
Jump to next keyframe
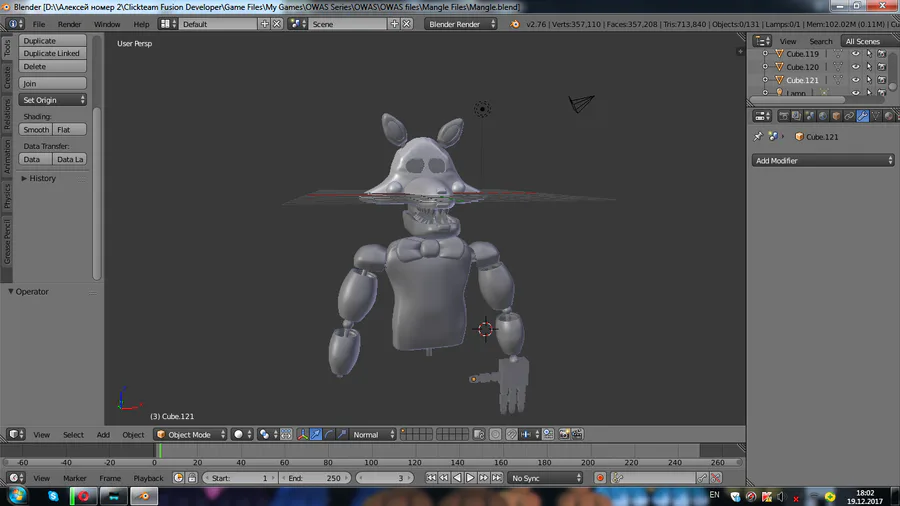click(x=483, y=478)
